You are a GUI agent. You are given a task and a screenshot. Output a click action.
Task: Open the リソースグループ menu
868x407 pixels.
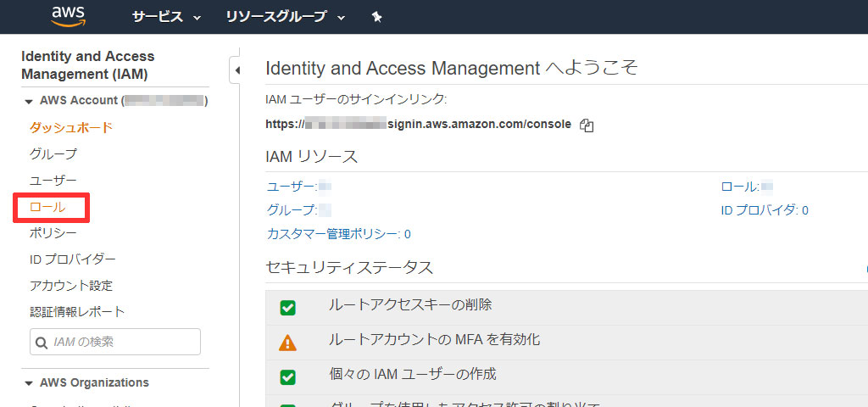[286, 17]
